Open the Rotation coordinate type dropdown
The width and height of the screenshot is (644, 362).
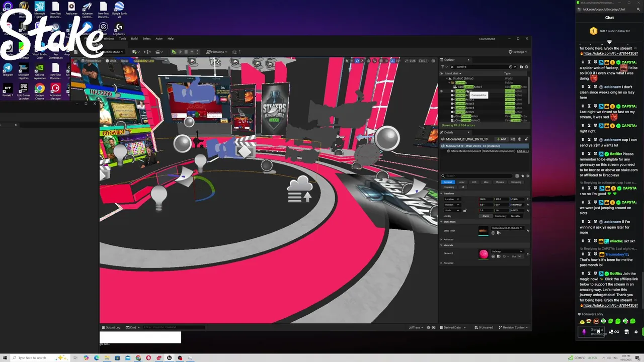453,205
